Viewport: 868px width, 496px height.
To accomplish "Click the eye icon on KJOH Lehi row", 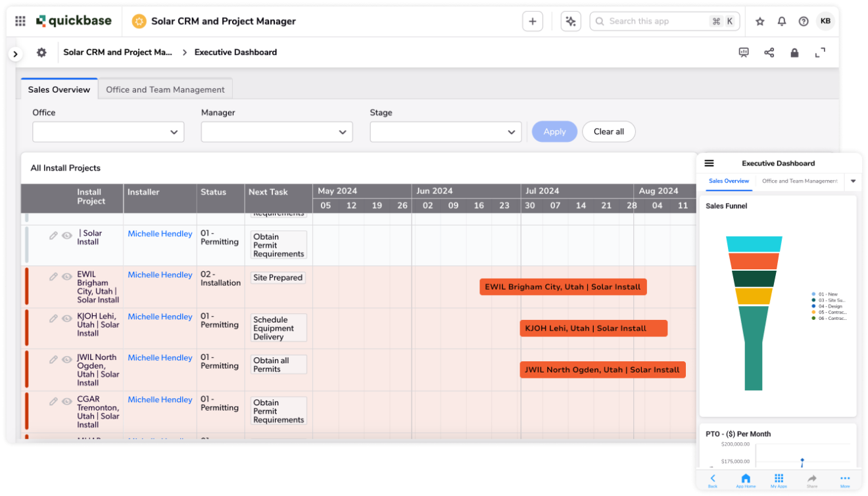I will coord(67,319).
